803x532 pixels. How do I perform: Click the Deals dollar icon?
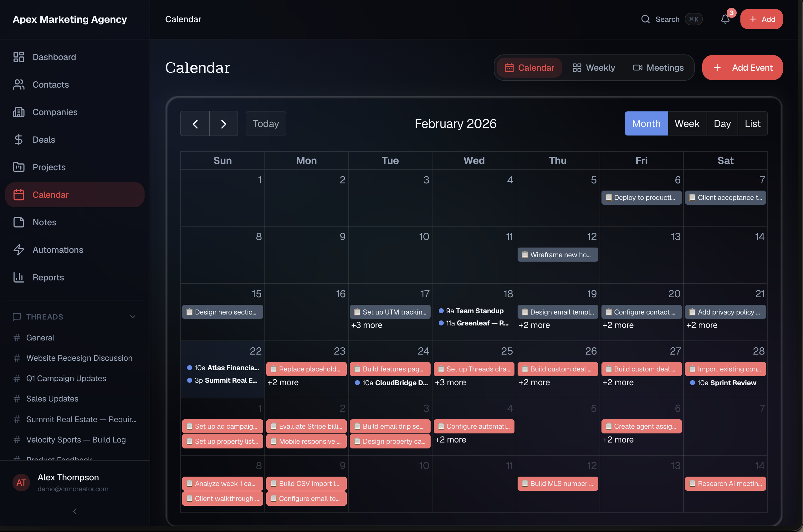19,140
